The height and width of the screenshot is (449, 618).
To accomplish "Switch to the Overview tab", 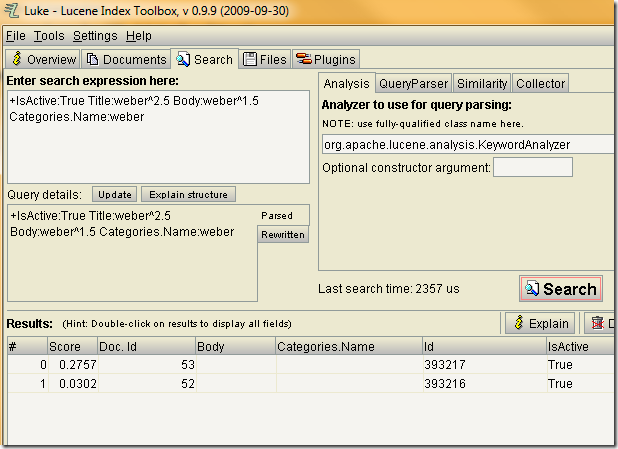I will click(x=43, y=59).
